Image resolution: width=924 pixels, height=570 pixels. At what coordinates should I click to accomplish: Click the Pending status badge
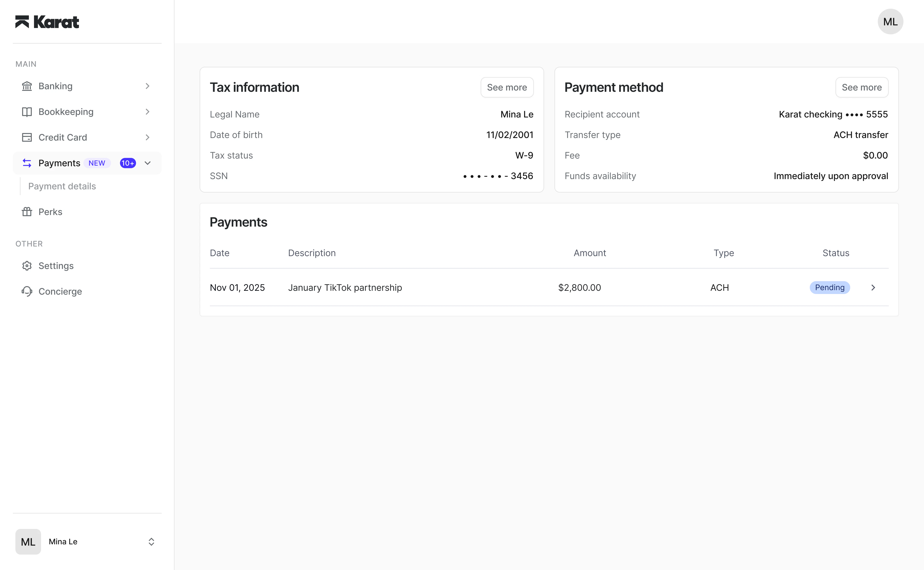830,287
